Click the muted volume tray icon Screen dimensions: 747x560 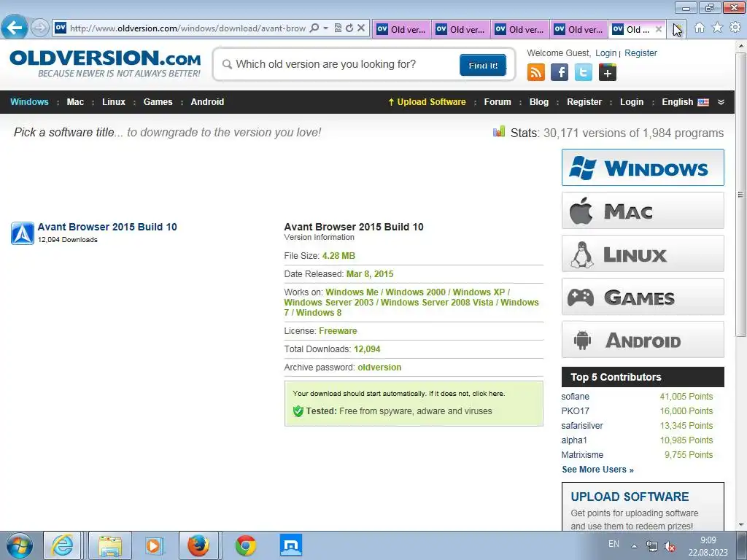[x=670, y=546]
